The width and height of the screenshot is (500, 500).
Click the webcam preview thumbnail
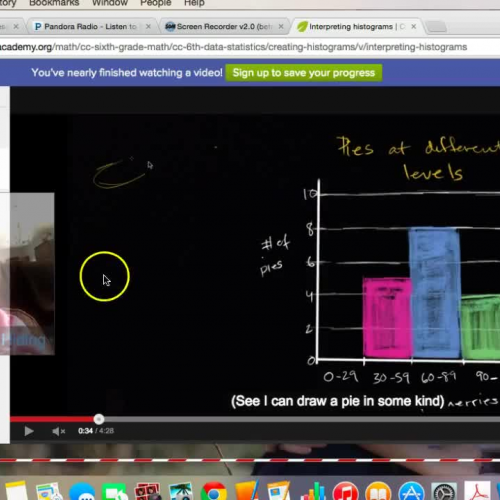(27, 274)
